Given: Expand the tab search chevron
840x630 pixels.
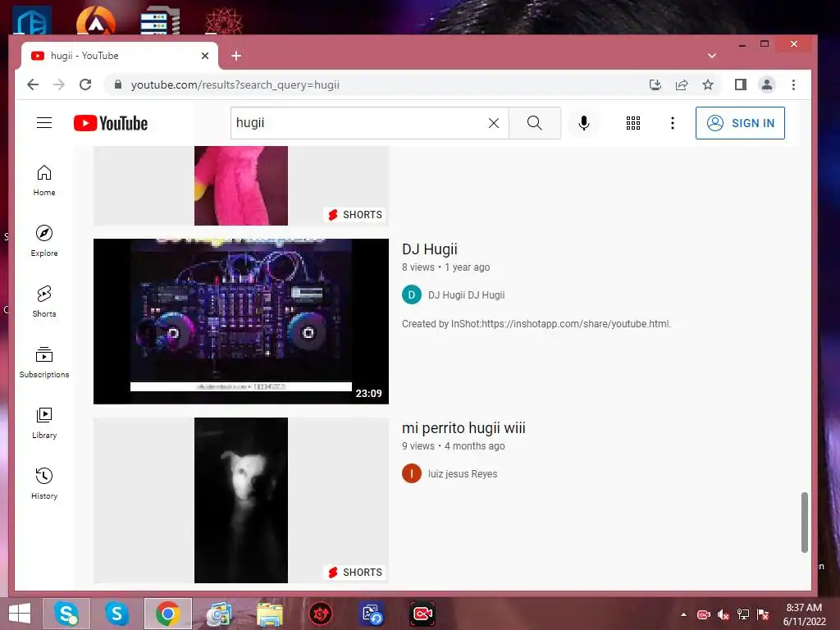Looking at the screenshot, I should tap(711, 56).
